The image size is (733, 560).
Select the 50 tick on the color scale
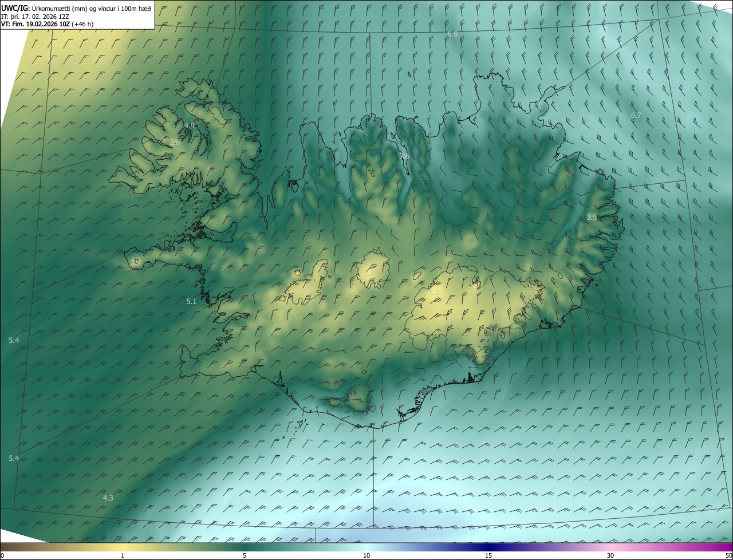(x=729, y=556)
